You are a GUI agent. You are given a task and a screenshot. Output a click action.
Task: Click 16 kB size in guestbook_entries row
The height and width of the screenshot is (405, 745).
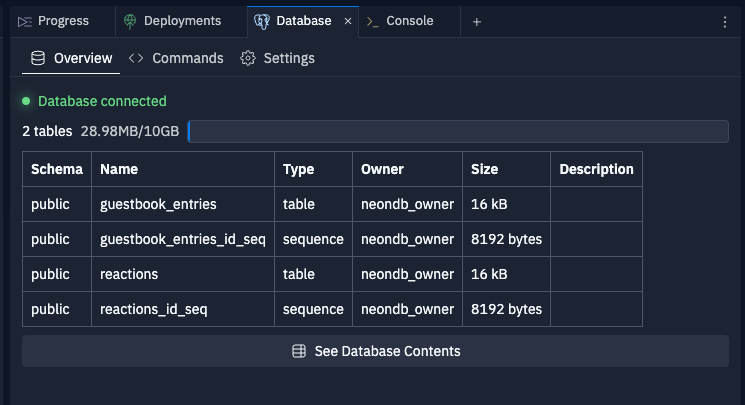(x=506, y=204)
